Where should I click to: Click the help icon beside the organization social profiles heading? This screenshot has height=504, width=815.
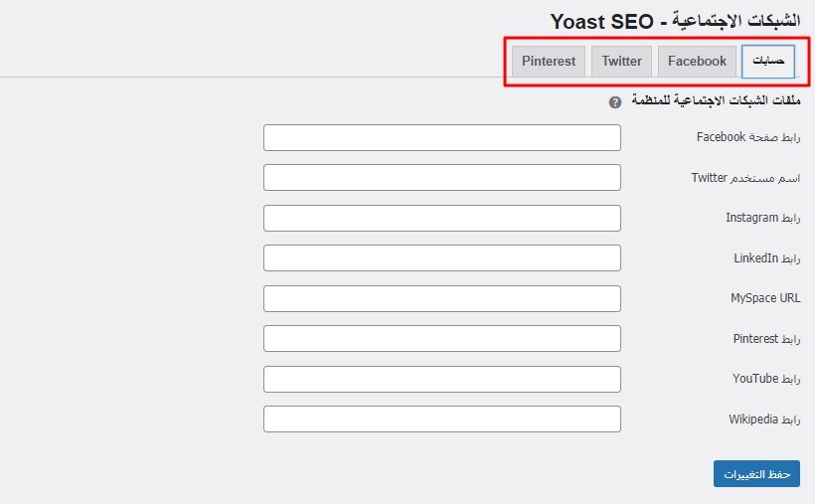point(615,102)
